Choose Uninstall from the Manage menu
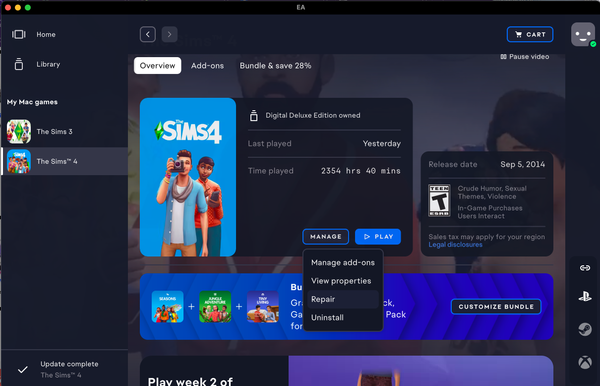The height and width of the screenshot is (386, 600). tap(343, 318)
